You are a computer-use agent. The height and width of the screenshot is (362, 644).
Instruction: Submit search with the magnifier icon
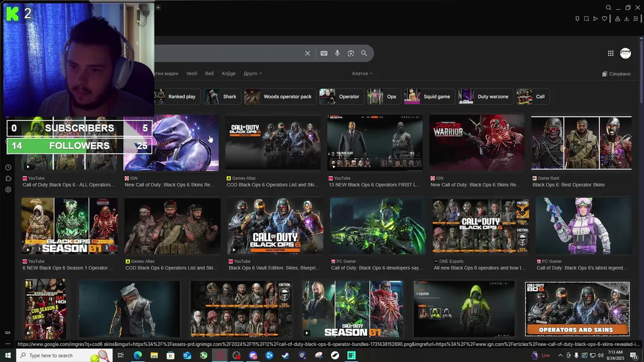(364, 53)
